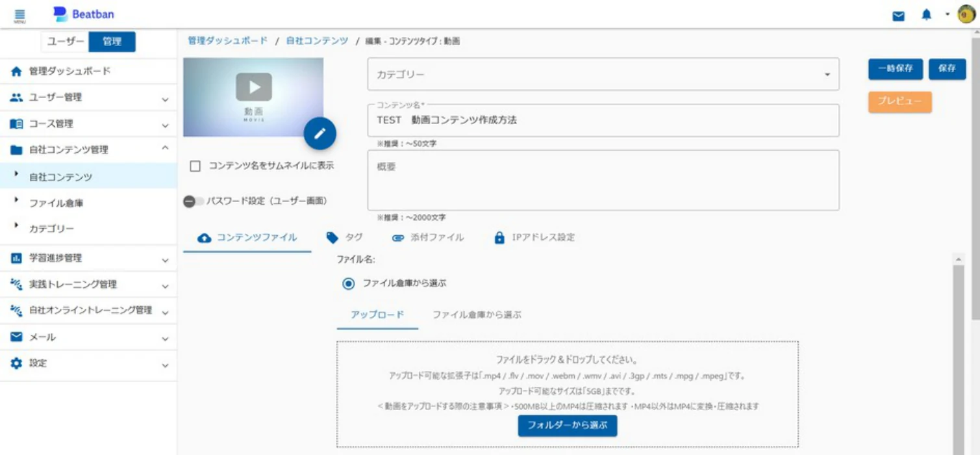Screen dimensions: 980x455
Task: Click the Beatban logo
Action: pyautogui.click(x=84, y=14)
